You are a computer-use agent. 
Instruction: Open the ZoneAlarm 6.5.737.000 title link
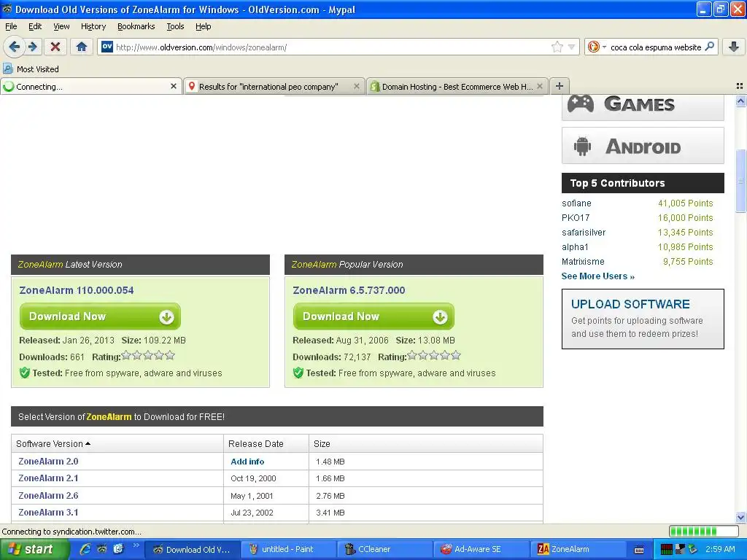[x=349, y=290]
